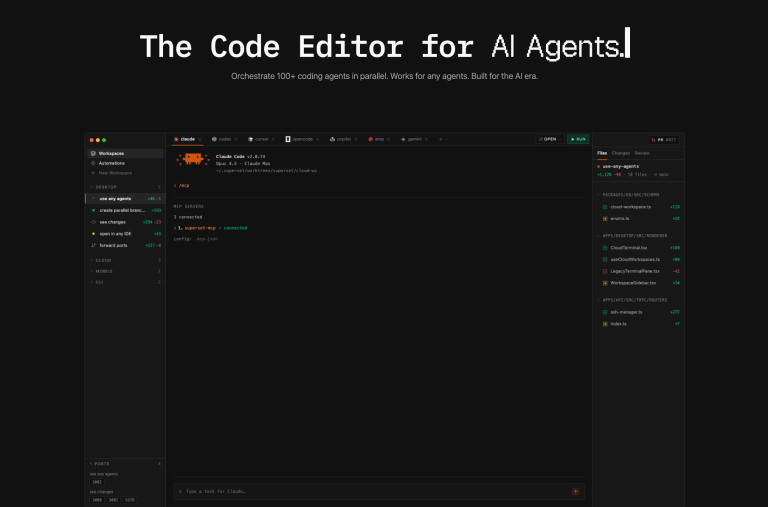Switch to the Changes tab
The height and width of the screenshot is (507, 768).
point(621,153)
